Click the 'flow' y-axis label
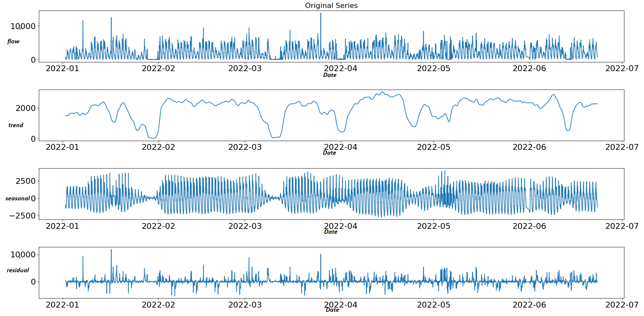Screen dimensions: 644x316 pos(13,41)
